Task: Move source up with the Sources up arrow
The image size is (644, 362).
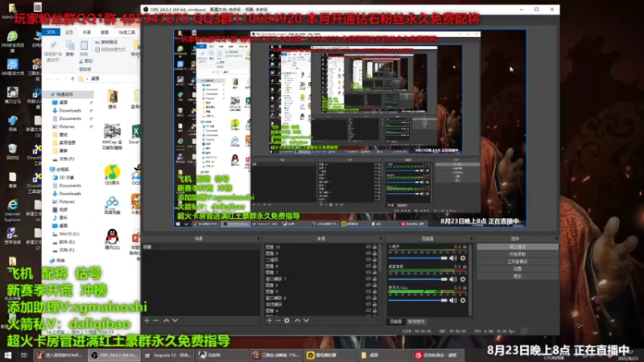Action: pyautogui.click(x=297, y=320)
